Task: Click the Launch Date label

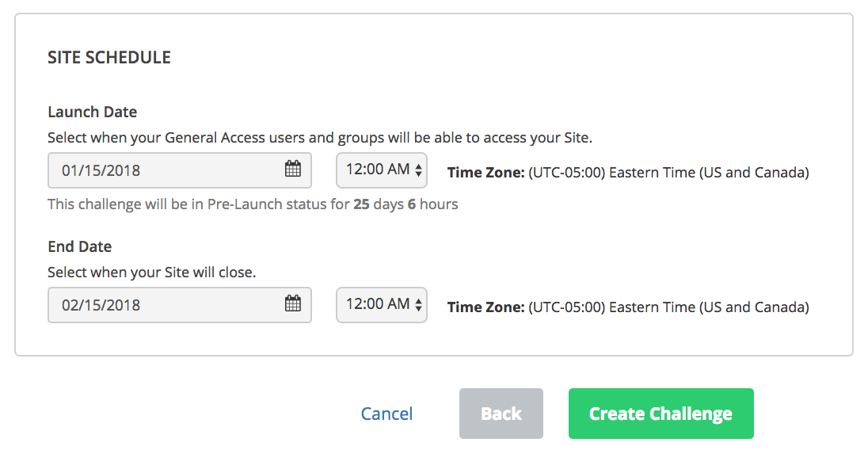Action: 93,112
